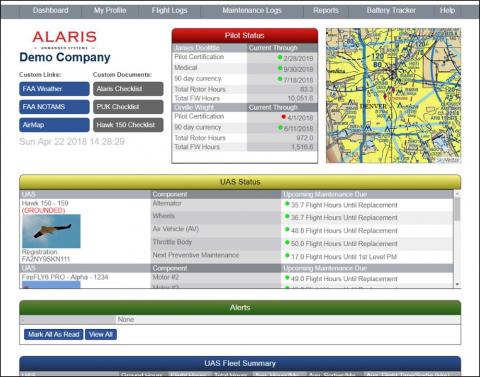The image size is (480, 377).
Task: Select the Pilot Status panel header
Action: pyautogui.click(x=245, y=36)
